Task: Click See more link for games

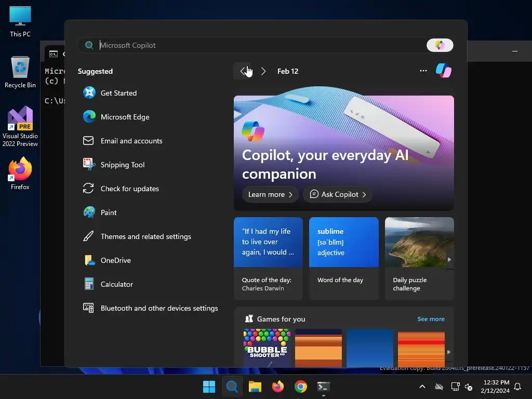Action: click(431, 319)
